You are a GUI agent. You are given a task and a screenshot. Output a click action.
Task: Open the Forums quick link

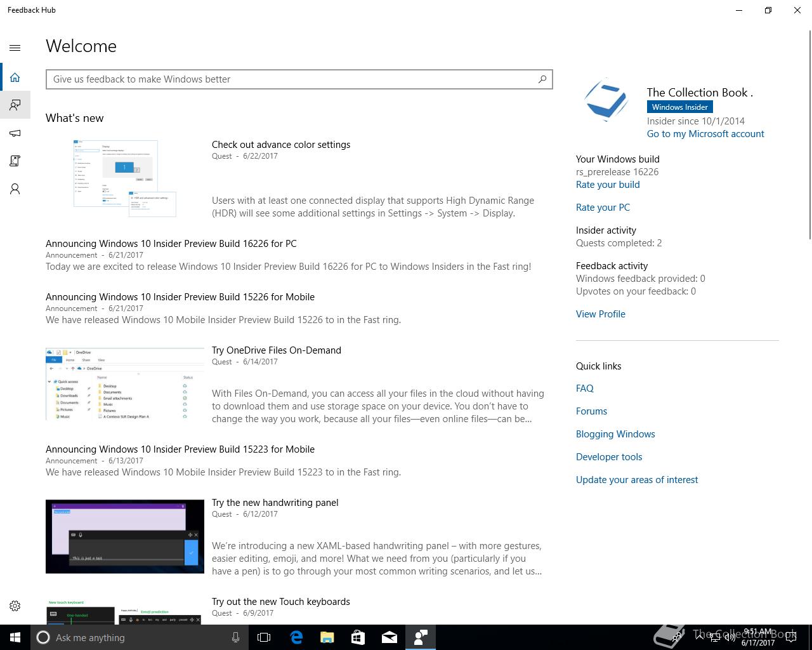591,411
